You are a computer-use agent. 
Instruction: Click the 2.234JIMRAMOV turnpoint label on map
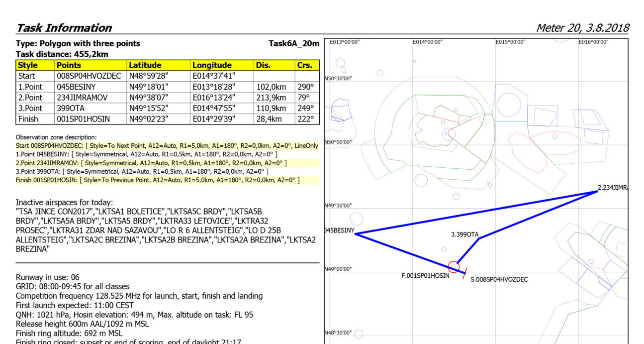pos(612,188)
